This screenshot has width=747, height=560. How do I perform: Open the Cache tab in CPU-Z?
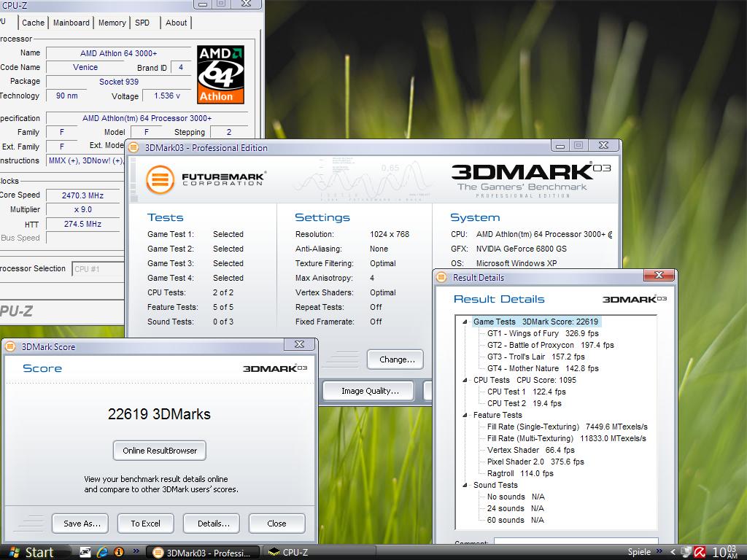[x=33, y=23]
